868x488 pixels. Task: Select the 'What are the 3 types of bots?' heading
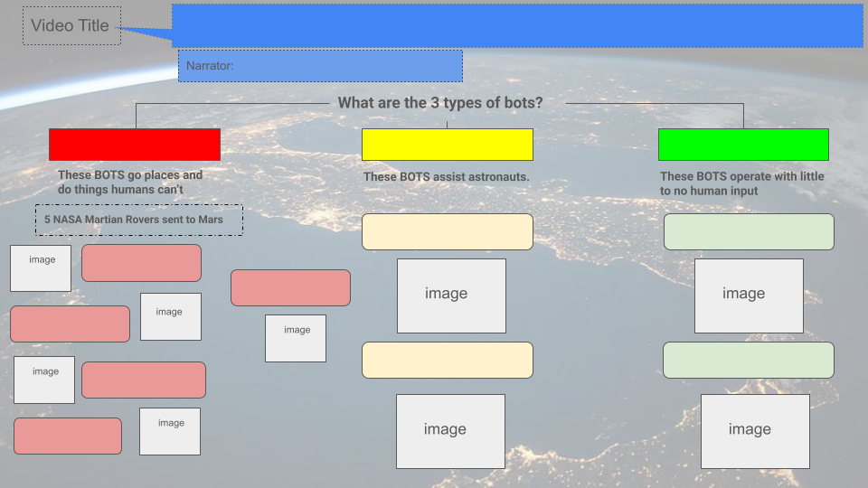pos(440,103)
